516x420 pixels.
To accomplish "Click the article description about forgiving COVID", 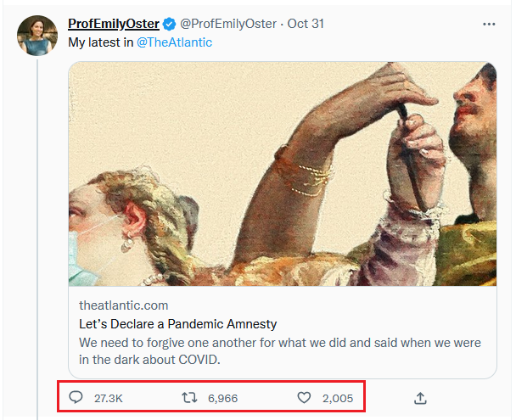I will tap(280, 351).
